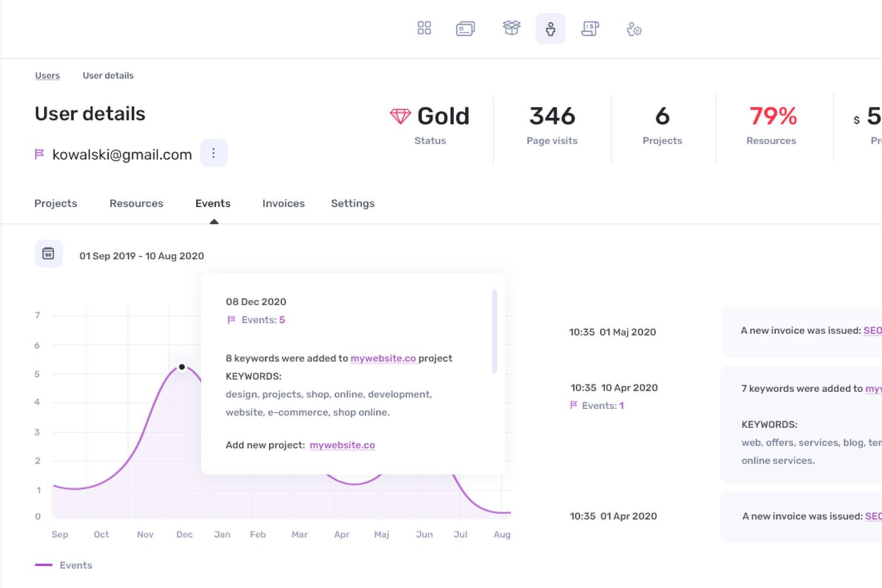Click the 01 Sep 2019 - 10 Aug 2020 date range
Image resolution: width=882 pixels, height=588 pixels.
click(142, 256)
